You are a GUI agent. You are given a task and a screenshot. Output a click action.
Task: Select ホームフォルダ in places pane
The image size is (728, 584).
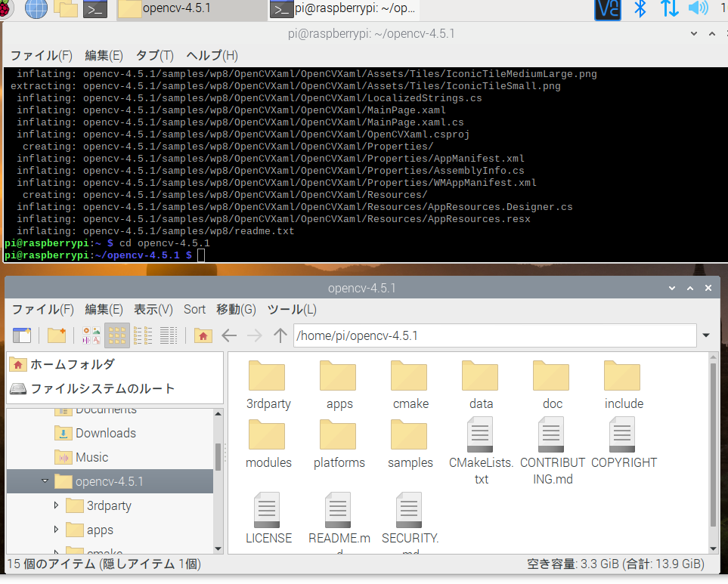point(115,365)
